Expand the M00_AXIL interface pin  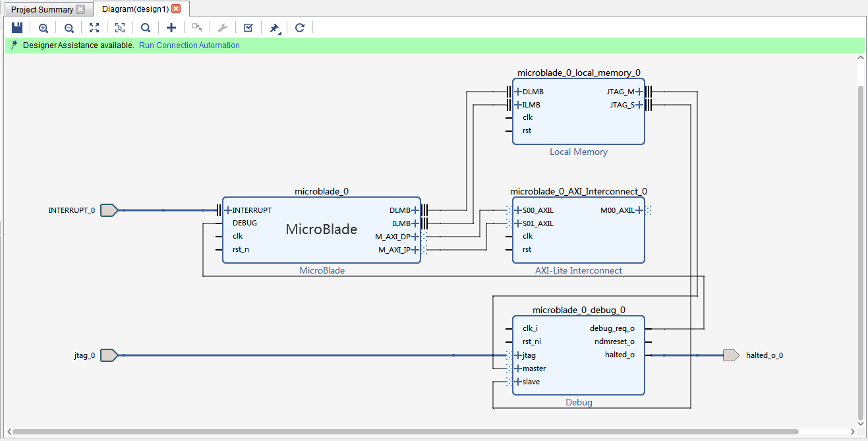[x=639, y=210]
